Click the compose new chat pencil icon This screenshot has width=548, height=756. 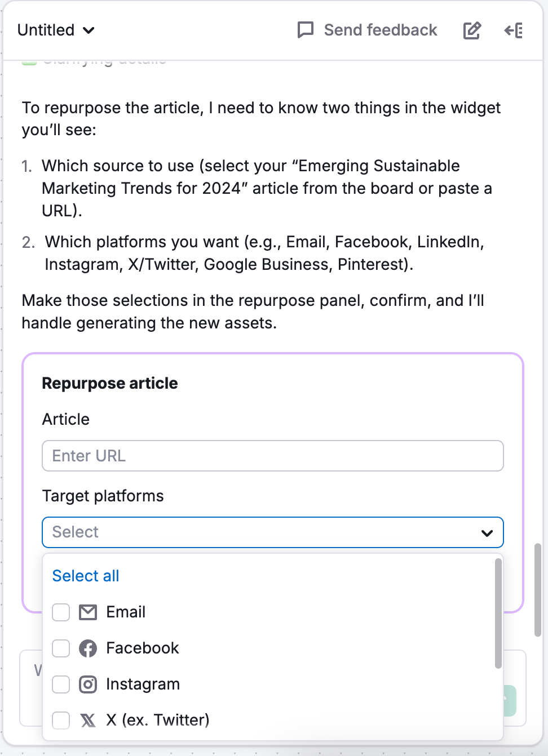[x=471, y=30]
